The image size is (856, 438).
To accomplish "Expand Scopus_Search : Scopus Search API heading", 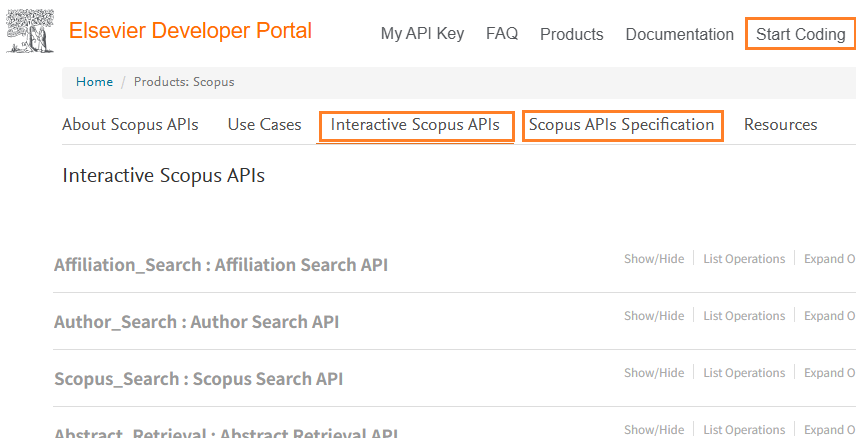I will point(198,378).
